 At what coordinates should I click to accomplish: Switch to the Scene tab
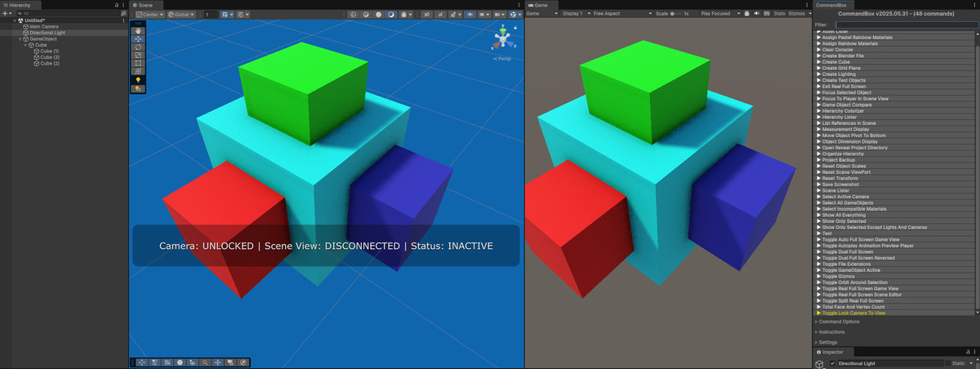144,5
